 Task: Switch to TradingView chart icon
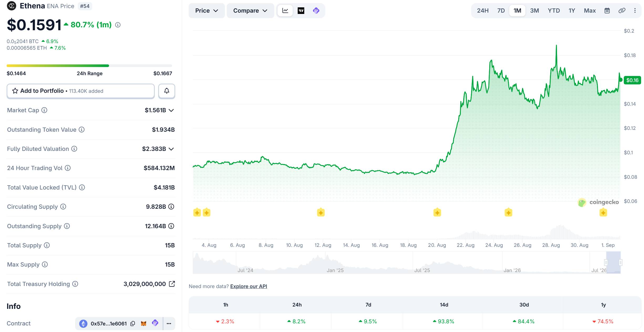tap(301, 11)
